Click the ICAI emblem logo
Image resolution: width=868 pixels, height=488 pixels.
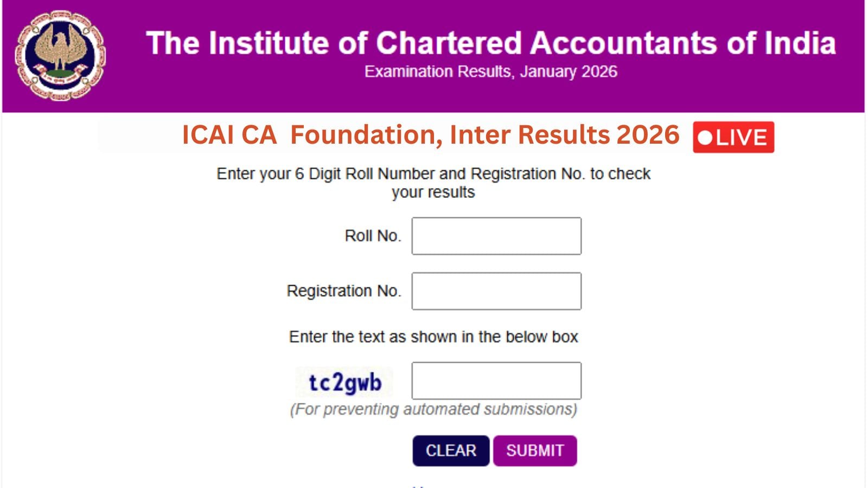click(x=60, y=55)
